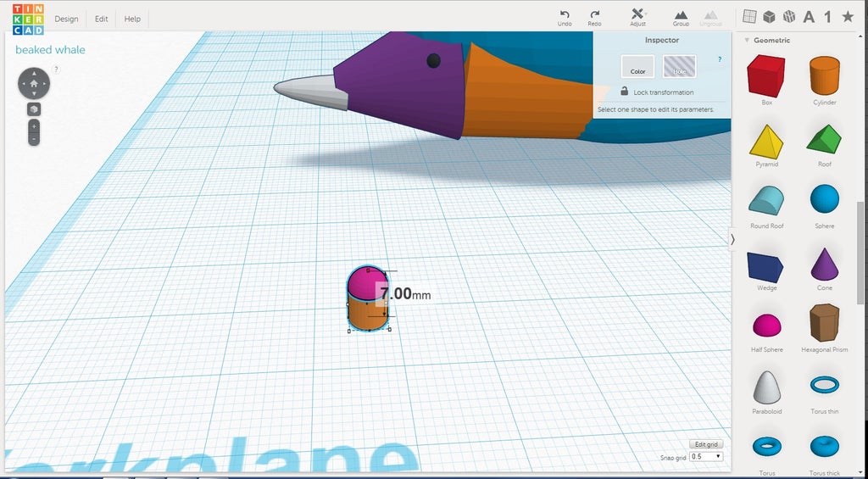The width and height of the screenshot is (868, 479).
Task: Group the selected shapes
Action: tap(681, 18)
